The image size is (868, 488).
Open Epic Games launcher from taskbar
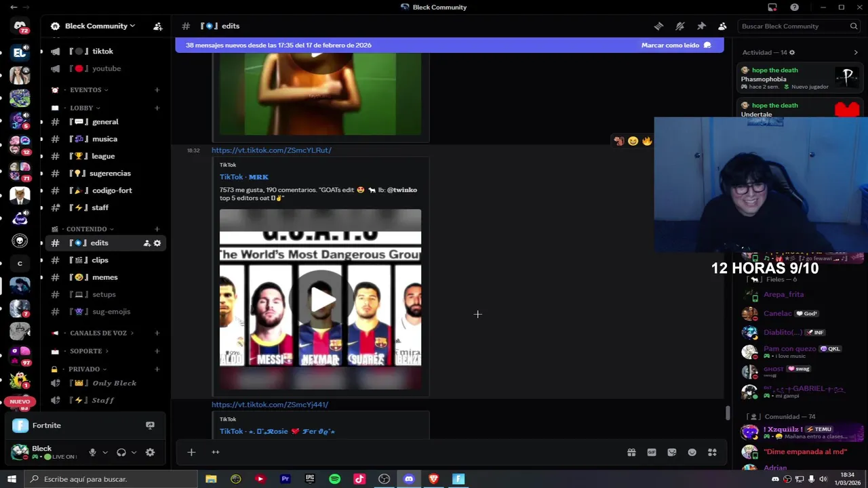(310, 479)
